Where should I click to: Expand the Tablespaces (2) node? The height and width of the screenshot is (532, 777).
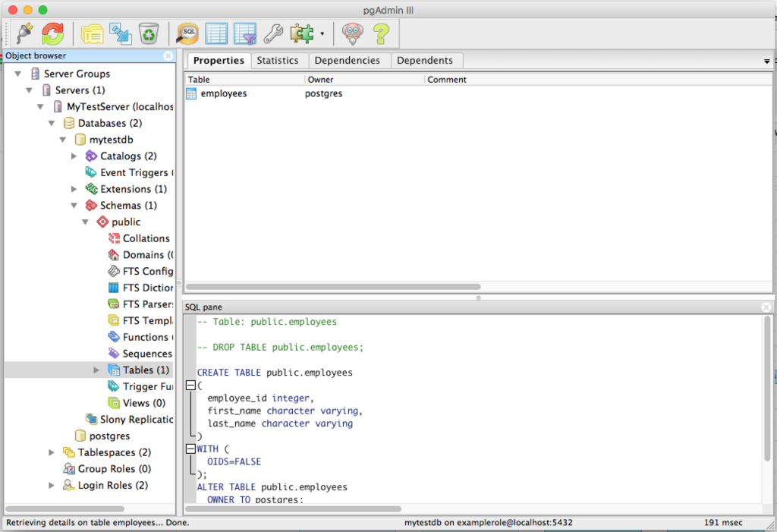[52, 452]
